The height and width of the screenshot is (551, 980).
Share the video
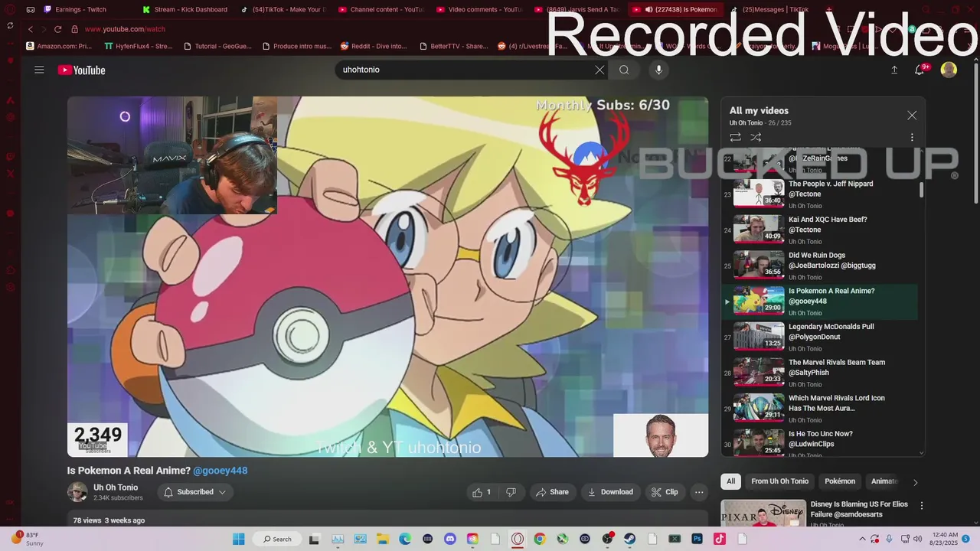[x=552, y=492]
